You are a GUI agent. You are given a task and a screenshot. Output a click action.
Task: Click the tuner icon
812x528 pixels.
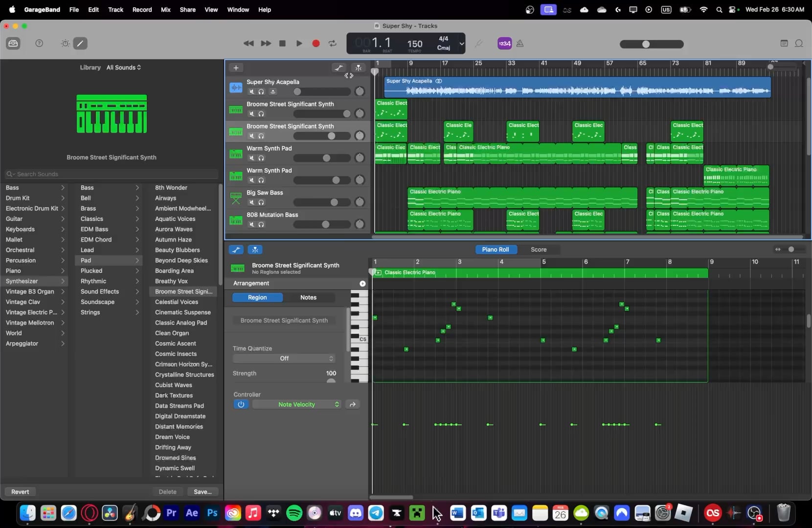pyautogui.click(x=479, y=44)
